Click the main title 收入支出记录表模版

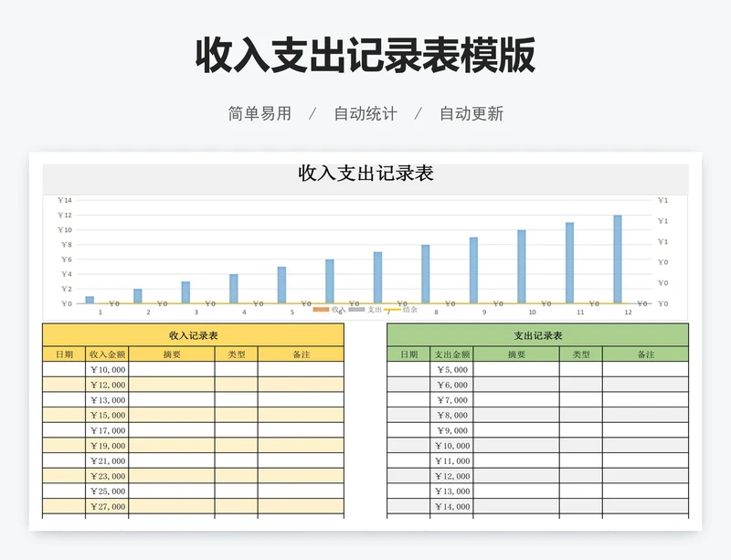pyautogui.click(x=365, y=56)
